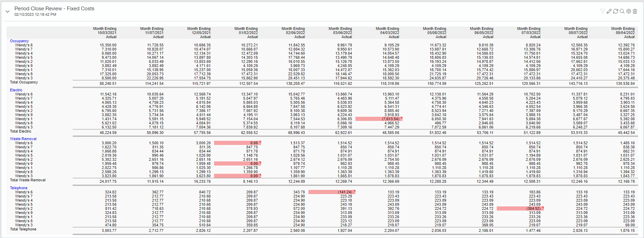
Task: Click Total Electric value 45,442.54
Action: [626, 133]
